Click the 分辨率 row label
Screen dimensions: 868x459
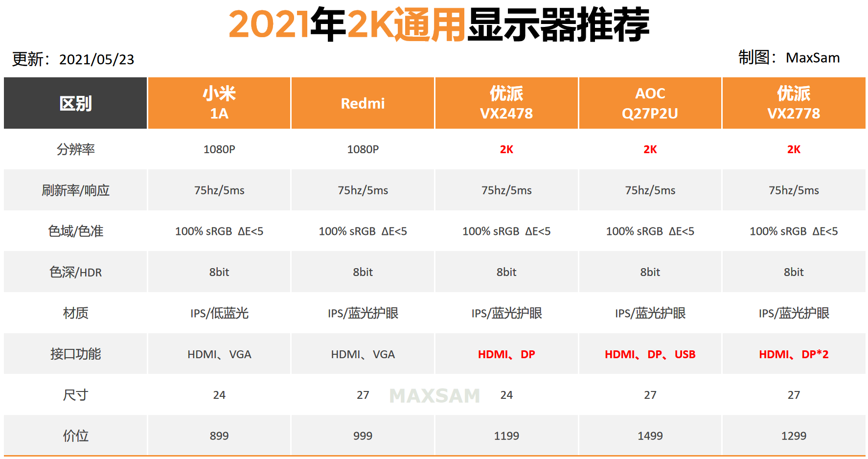coord(75,149)
